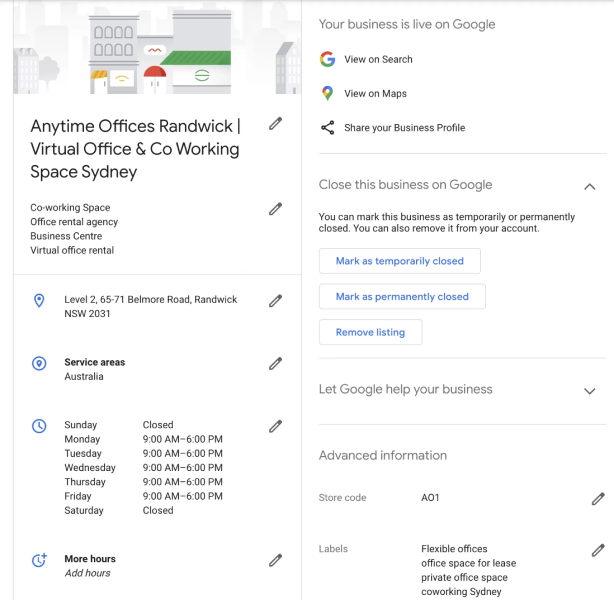The height and width of the screenshot is (600, 614).
Task: Click the Level 2, 65-71 Belmore Road address
Action: click(x=151, y=306)
